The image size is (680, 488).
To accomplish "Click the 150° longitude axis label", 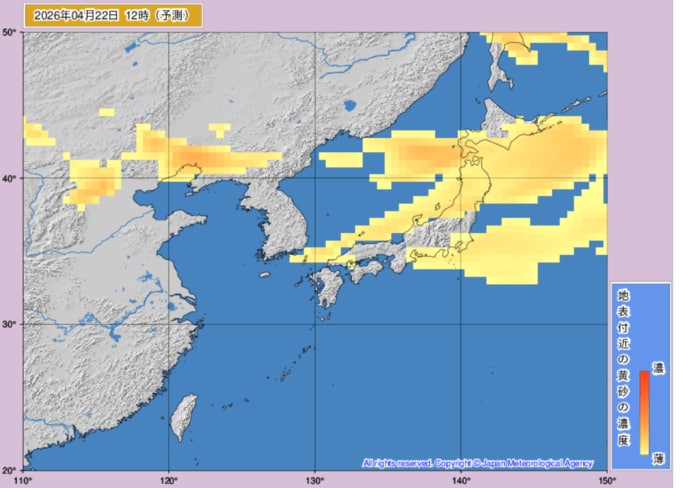I will tap(604, 479).
